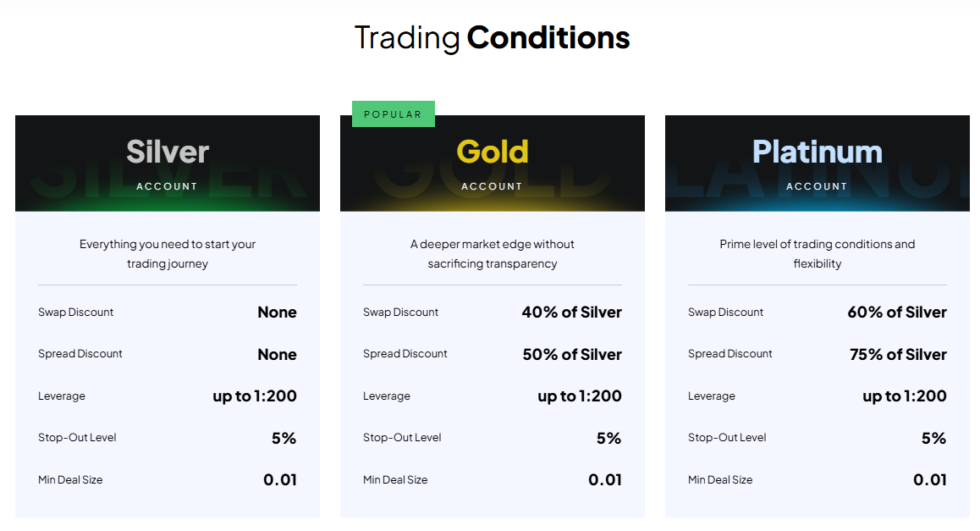
Task: Select the Silver account title
Action: pos(168,152)
